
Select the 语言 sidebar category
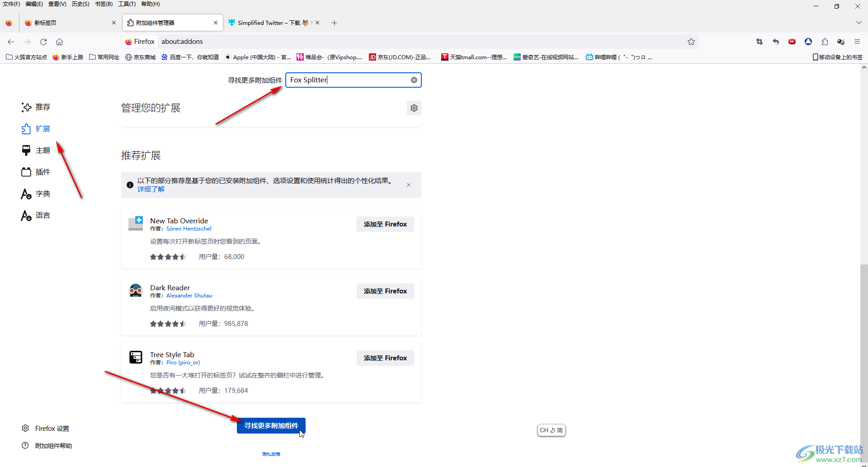click(36, 216)
